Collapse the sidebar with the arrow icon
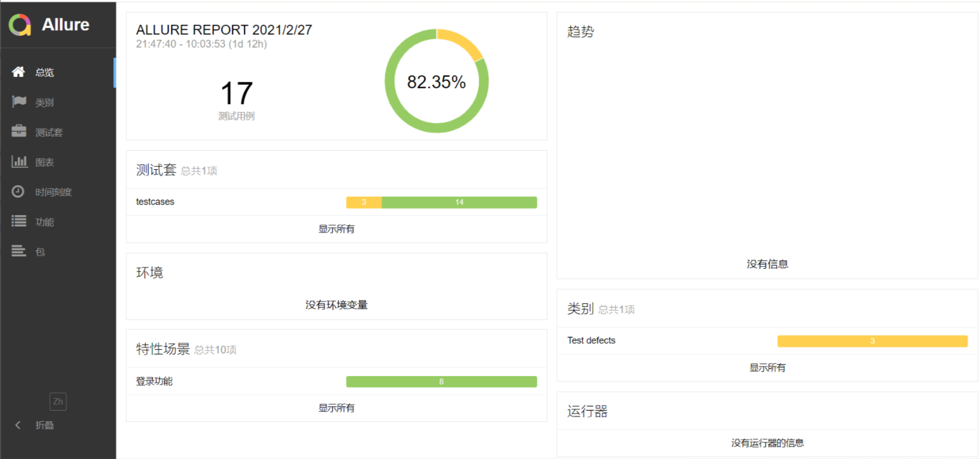 point(18,425)
